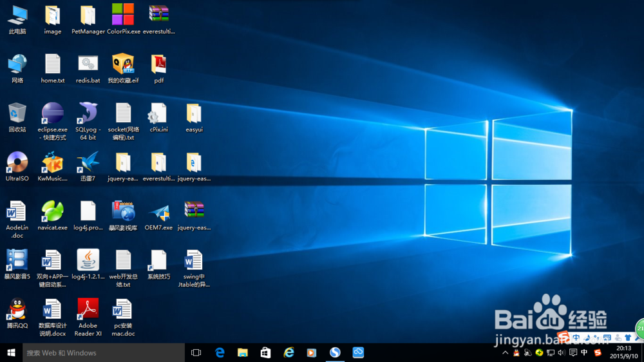This screenshot has height=362, width=644.
Task: Select the log4j-1.2.1... Java jar icon
Action: 88,264
